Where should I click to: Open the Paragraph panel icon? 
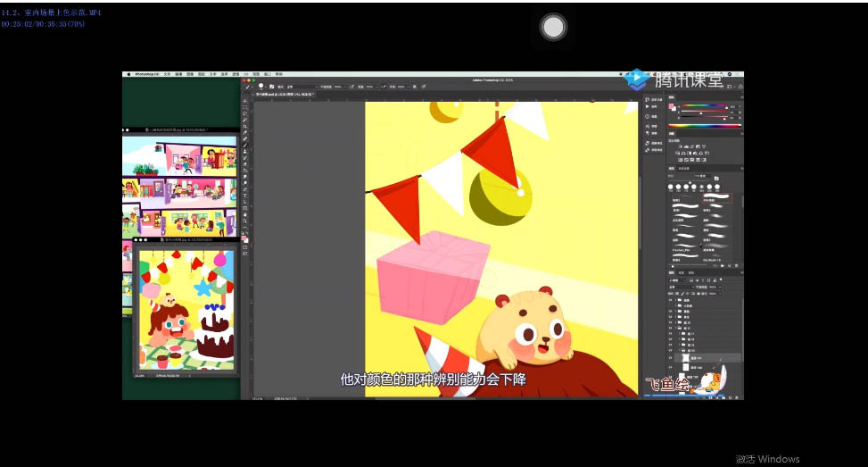[647, 134]
